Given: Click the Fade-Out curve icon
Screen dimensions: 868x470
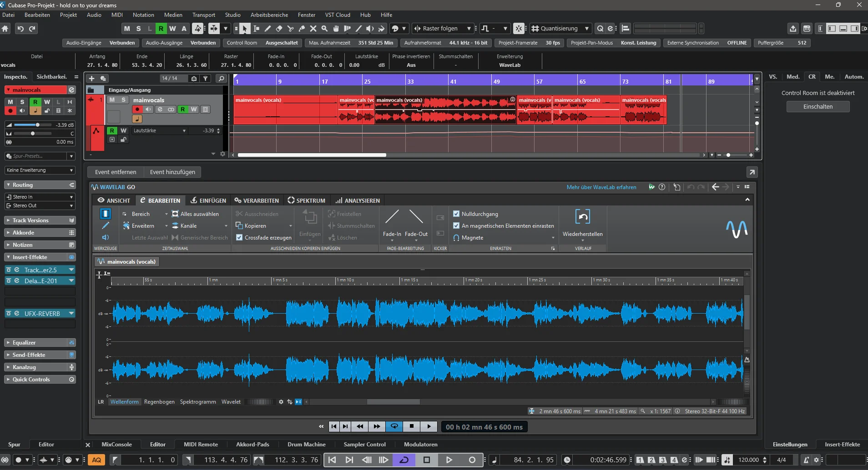Looking at the screenshot, I should (x=416, y=217).
